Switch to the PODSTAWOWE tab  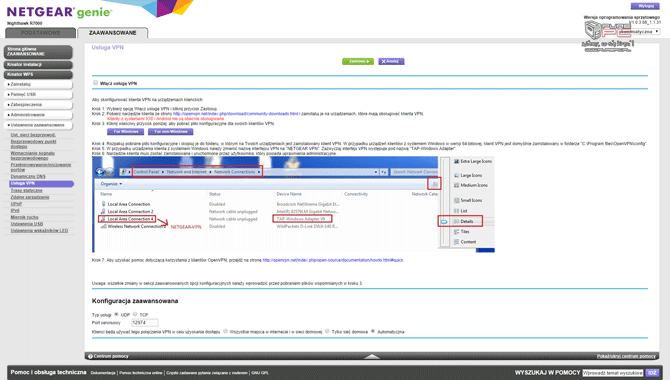41,33
